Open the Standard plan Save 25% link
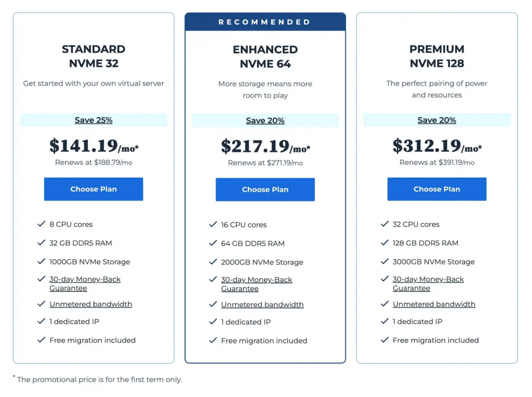Screen dimensions: 532x397 tap(94, 120)
